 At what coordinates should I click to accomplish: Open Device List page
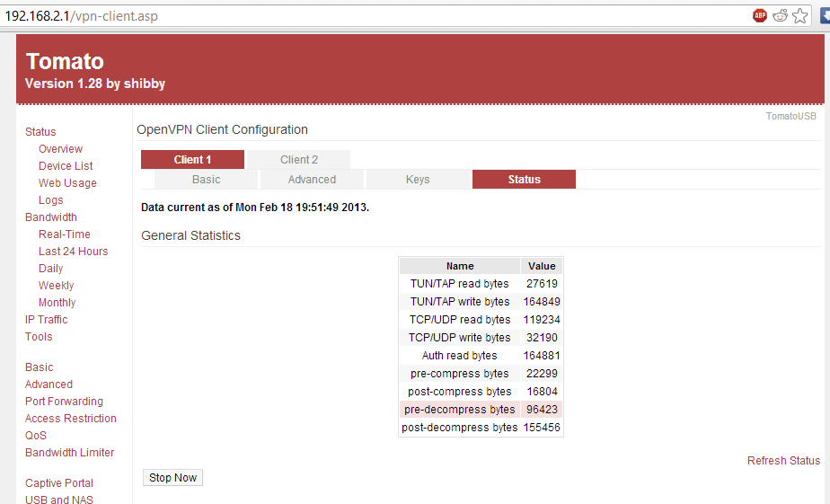[x=66, y=165]
